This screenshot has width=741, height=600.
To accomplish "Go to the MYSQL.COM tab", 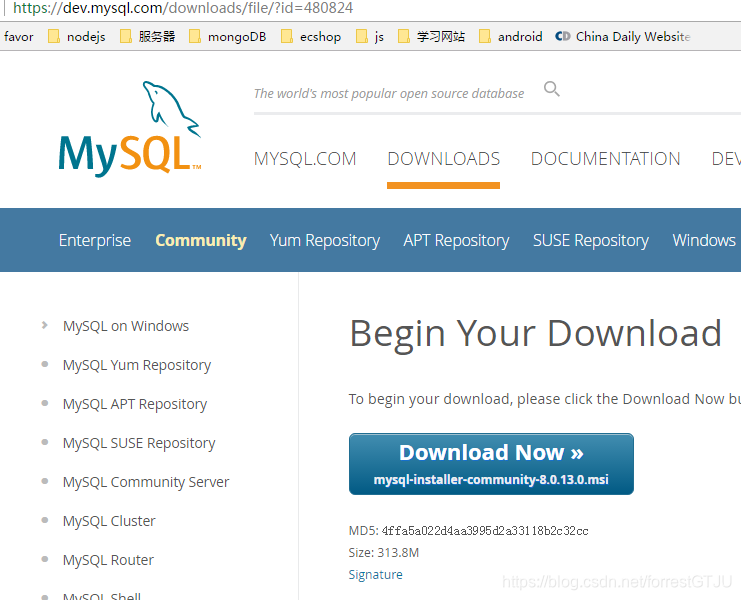I will click(x=305, y=159).
